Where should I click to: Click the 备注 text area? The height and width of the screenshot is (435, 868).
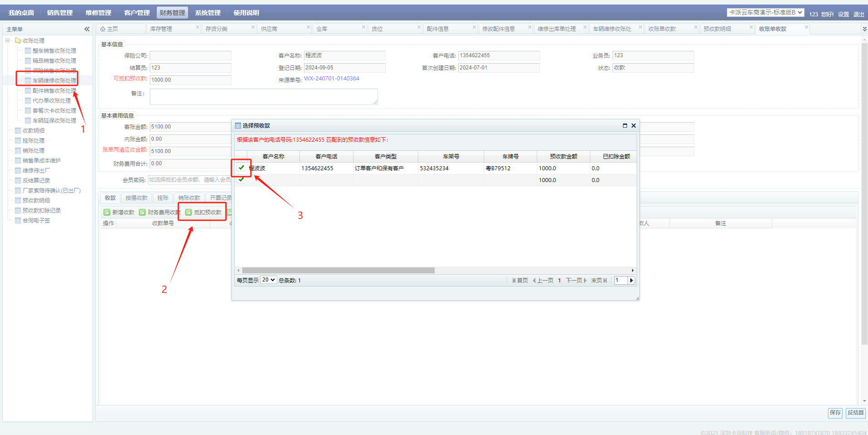pyautogui.click(x=264, y=96)
